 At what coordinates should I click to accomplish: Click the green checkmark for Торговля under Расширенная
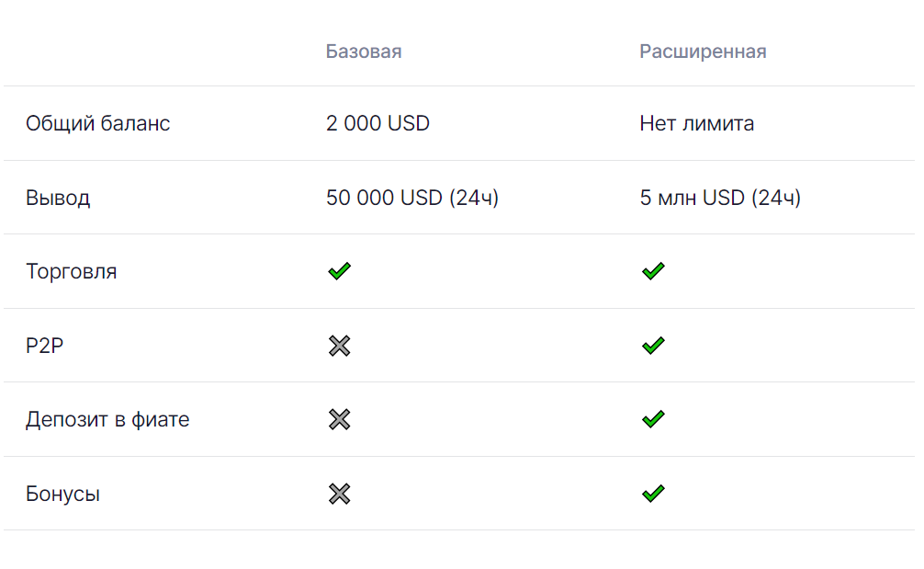[653, 271]
